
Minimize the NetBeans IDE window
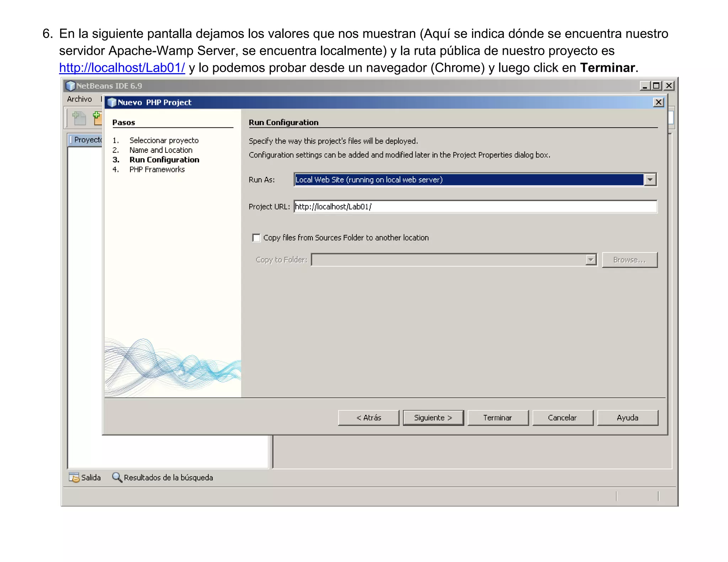[645, 86]
